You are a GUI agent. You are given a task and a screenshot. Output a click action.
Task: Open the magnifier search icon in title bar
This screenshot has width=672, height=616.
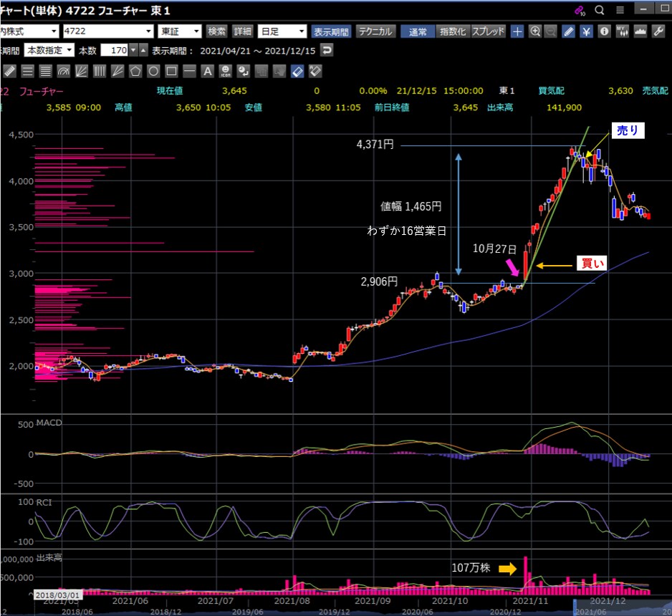[x=600, y=10]
